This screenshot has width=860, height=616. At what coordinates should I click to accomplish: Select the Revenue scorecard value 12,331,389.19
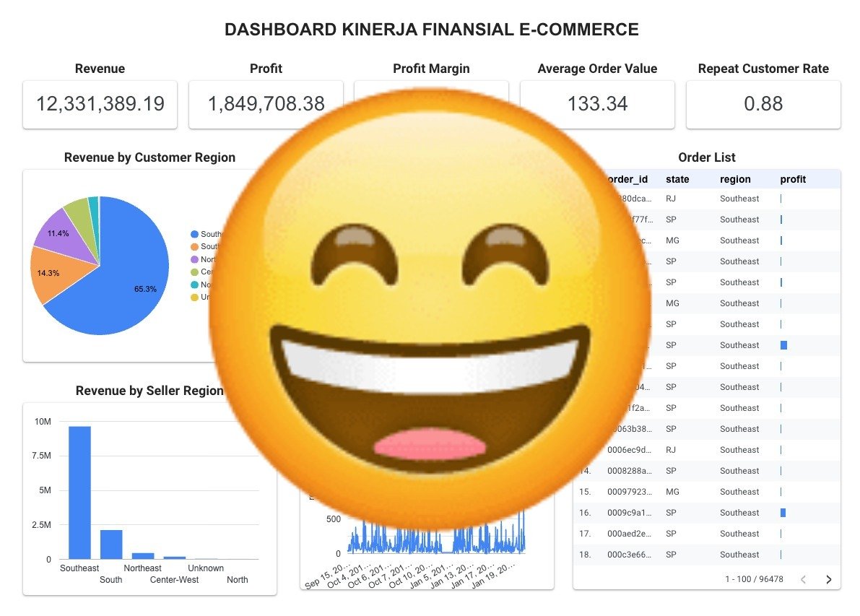100,104
